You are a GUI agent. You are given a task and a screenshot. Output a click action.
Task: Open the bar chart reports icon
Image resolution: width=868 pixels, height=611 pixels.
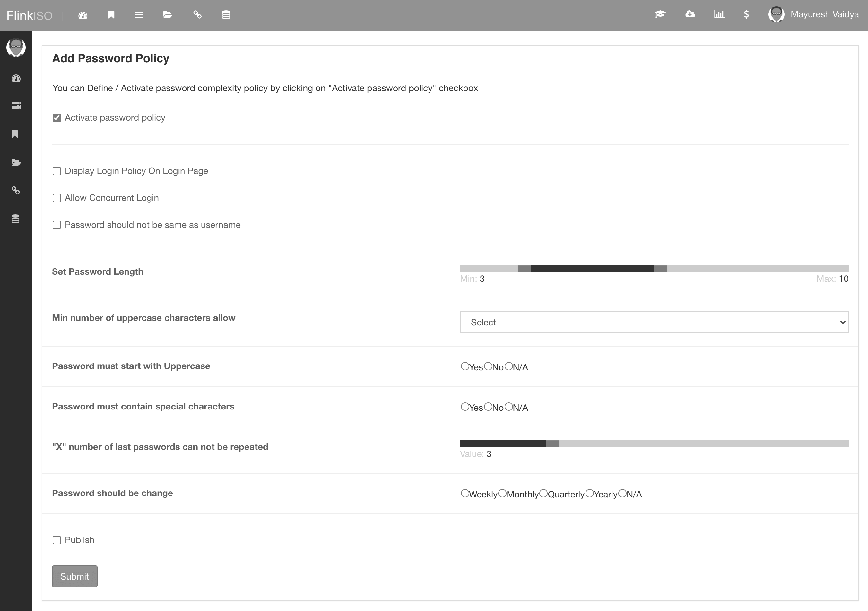[719, 14]
